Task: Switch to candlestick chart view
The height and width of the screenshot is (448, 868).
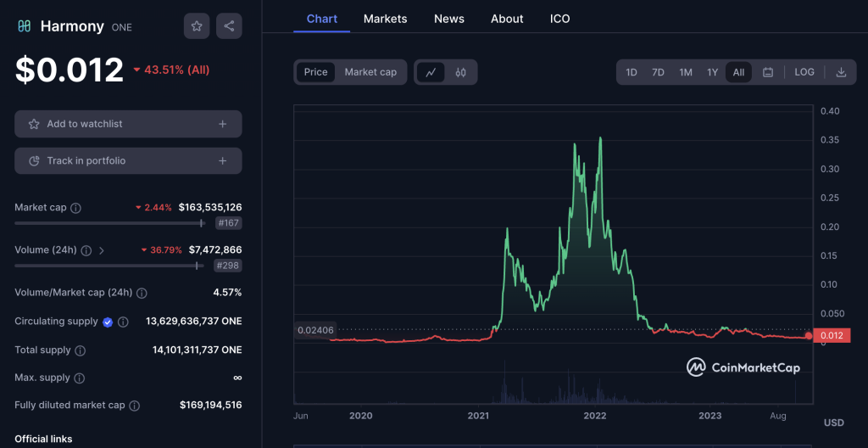Action: (460, 72)
